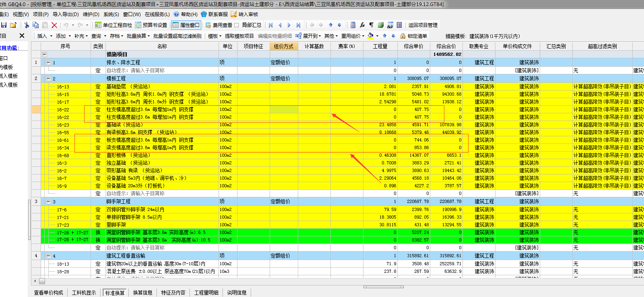
Task: Open the 视图(V) menu
Action: (21, 14)
